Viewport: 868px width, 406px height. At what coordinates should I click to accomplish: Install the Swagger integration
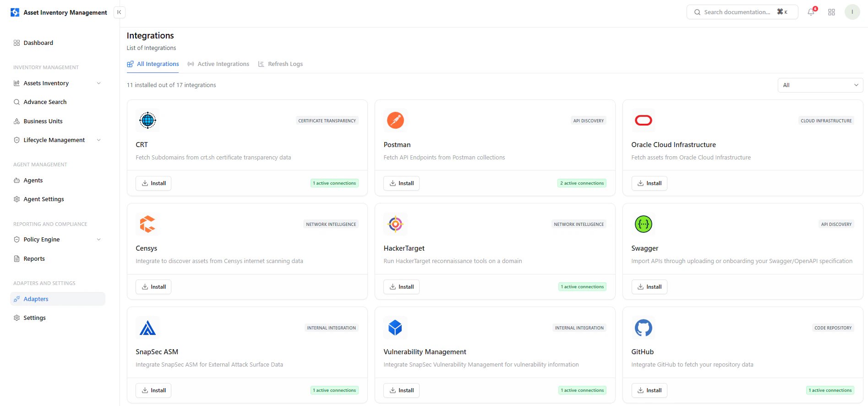point(649,287)
